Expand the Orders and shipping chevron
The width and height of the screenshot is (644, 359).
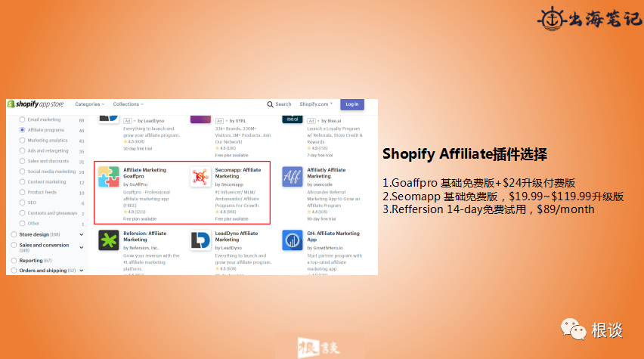coord(82,271)
